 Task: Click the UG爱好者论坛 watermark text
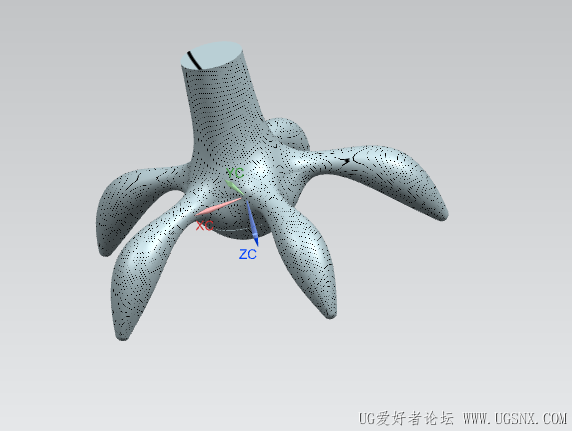coord(406,418)
